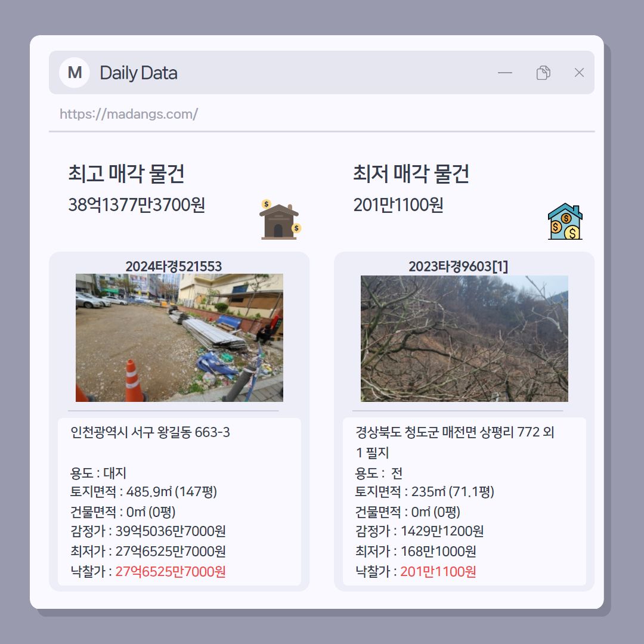Screen dimensions: 644x644
Task: Click the https://madangs.com/ URL
Action: click(x=129, y=114)
